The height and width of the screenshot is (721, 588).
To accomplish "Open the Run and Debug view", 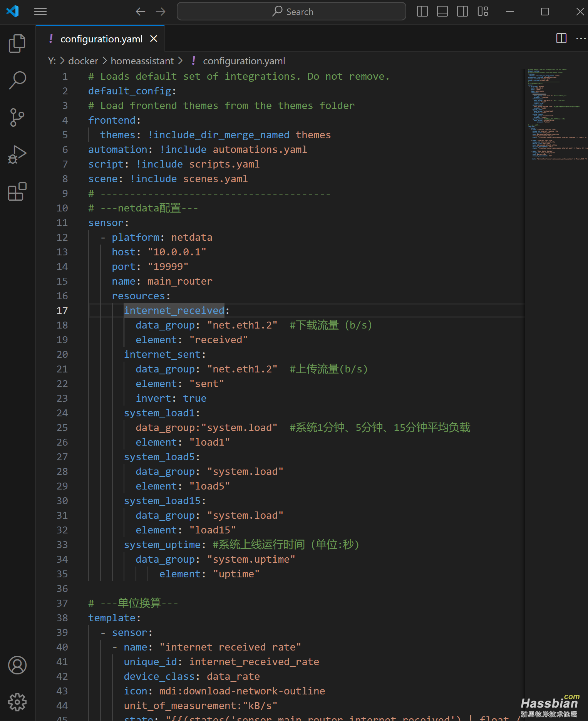I will coord(17,154).
